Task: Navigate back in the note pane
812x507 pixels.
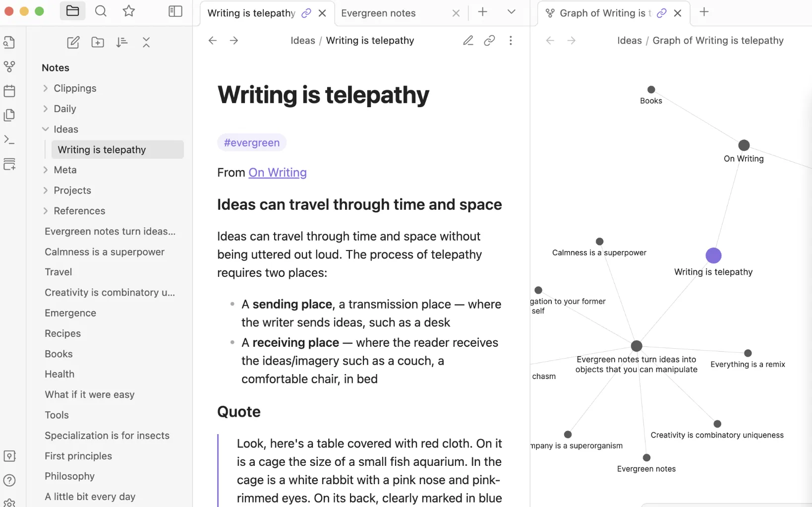Action: pos(213,40)
